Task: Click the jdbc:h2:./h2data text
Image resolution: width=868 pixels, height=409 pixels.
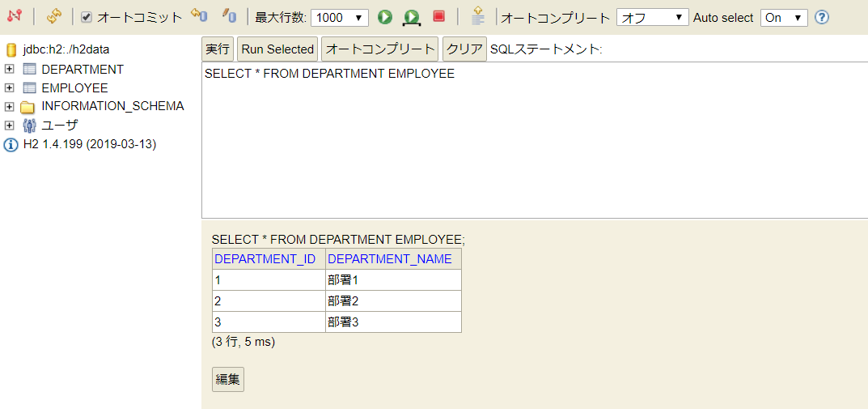Action: point(66,49)
